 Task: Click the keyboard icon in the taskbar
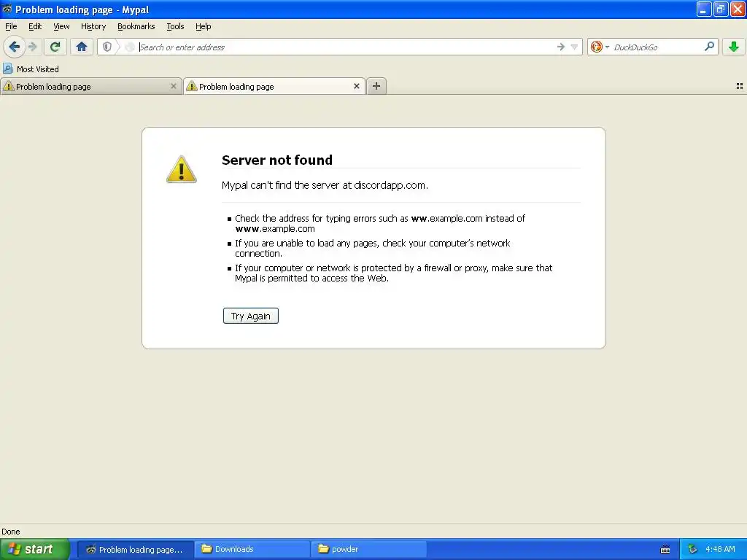click(x=665, y=550)
